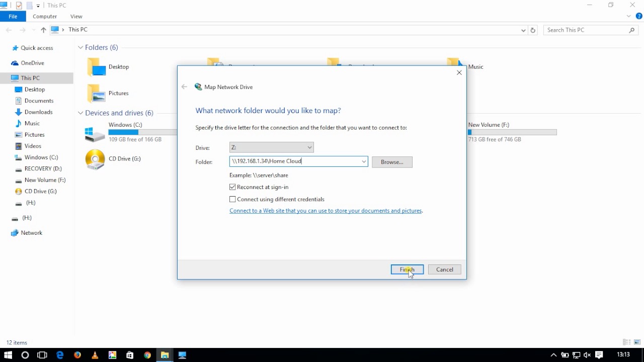
Task: Open the Folder path dropdown arrow
Action: coord(364,161)
